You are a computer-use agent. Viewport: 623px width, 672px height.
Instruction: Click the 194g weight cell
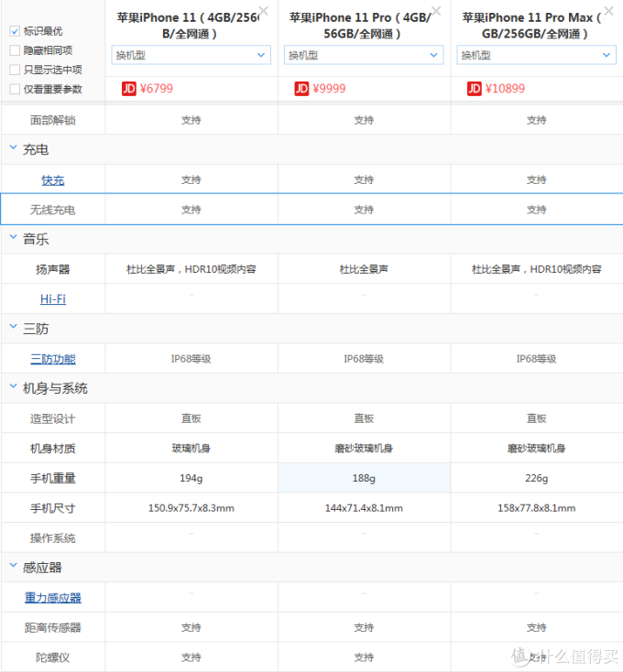(x=191, y=478)
